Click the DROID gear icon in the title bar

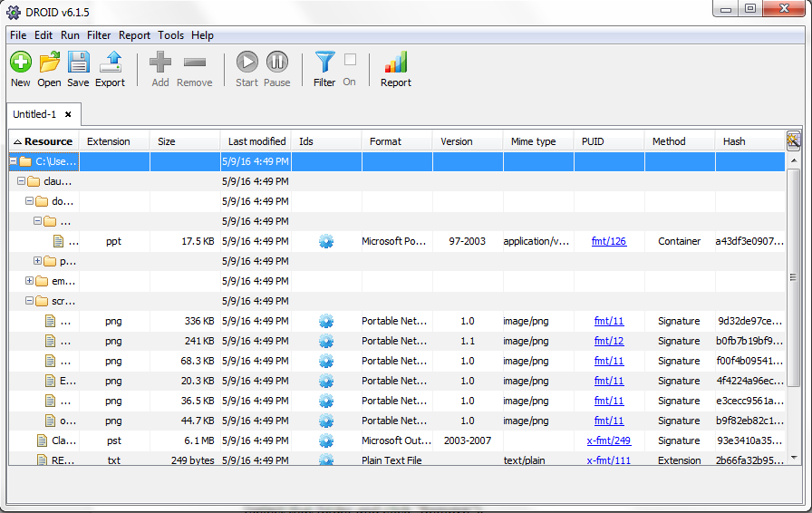tap(14, 12)
